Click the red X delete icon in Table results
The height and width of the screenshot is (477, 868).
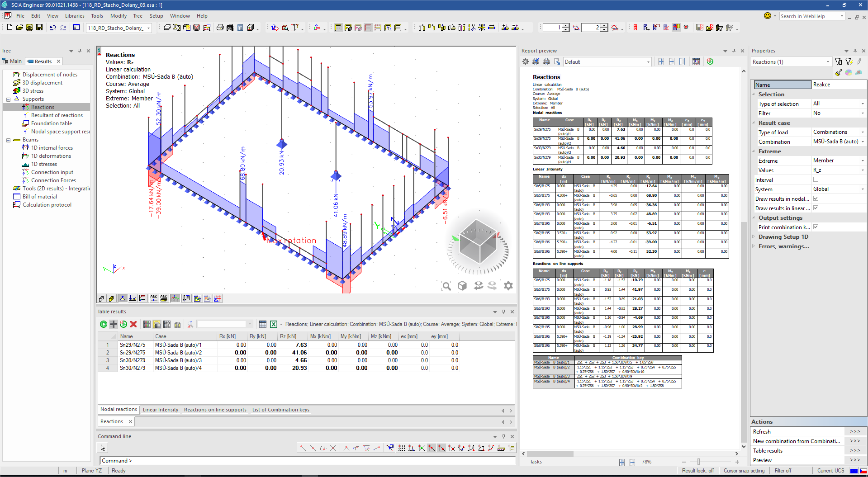(x=133, y=324)
